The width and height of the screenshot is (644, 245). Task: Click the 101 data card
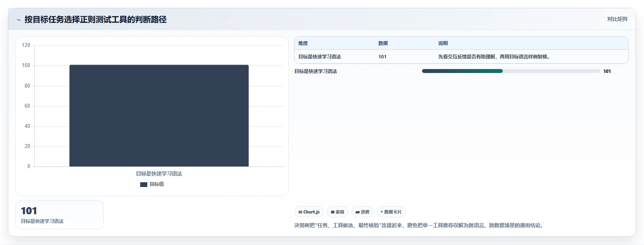coord(60,215)
